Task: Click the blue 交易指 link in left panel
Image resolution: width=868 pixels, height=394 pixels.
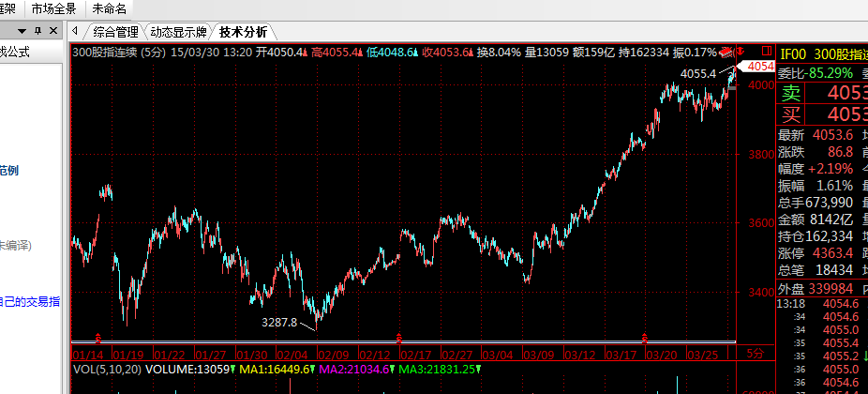Action: click(x=30, y=301)
